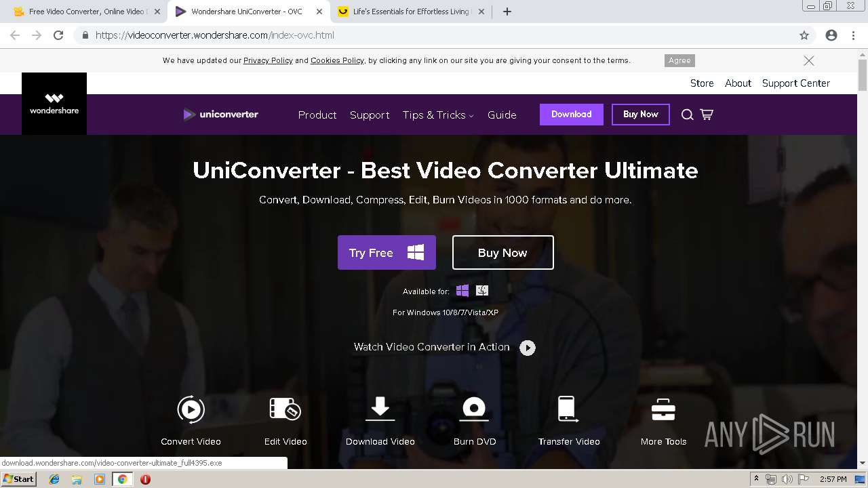Click the Watch Video Converter in Action text
The image size is (868, 488).
coord(431,347)
